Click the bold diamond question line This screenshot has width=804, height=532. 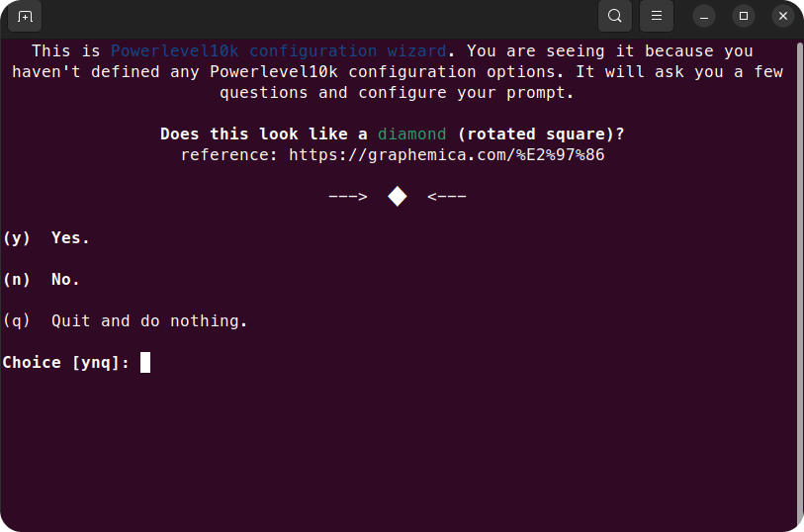(392, 133)
